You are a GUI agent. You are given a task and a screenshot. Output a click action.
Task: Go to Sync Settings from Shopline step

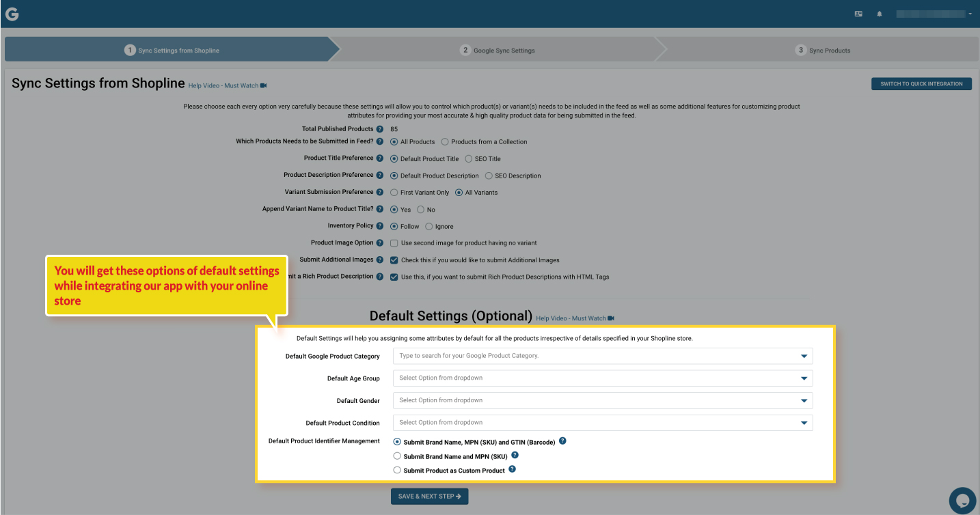171,50
